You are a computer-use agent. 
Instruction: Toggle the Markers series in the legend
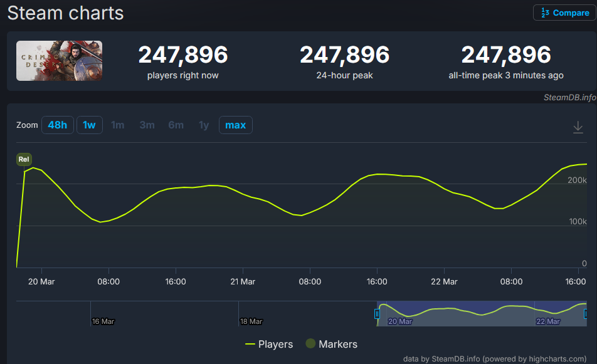pyautogui.click(x=332, y=344)
